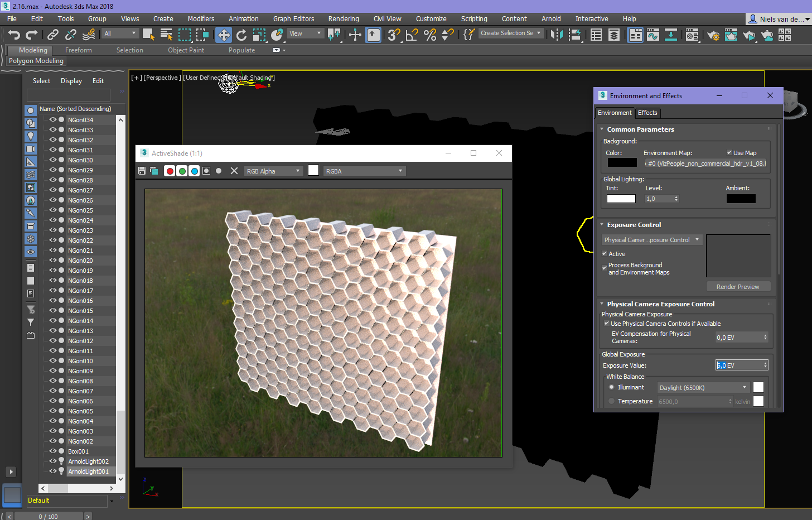Toggle the Ribbon icon in toolbar
Image resolution: width=812 pixels, height=520 pixels.
click(x=635, y=35)
